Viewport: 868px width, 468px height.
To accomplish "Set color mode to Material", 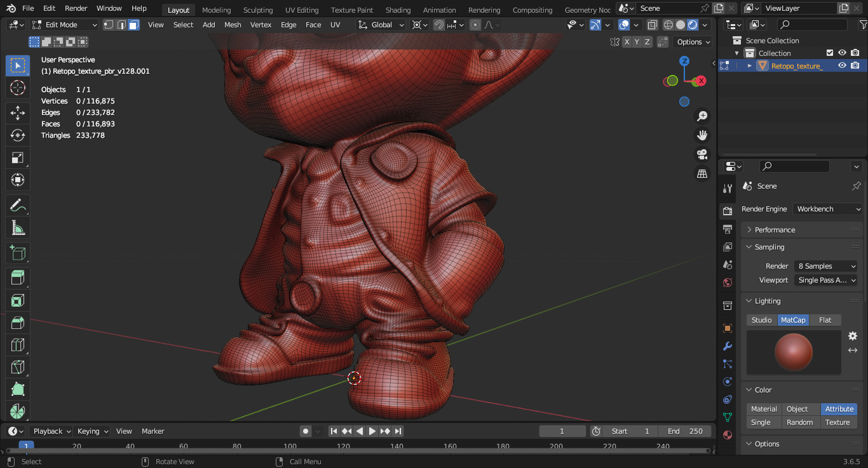I will click(764, 409).
